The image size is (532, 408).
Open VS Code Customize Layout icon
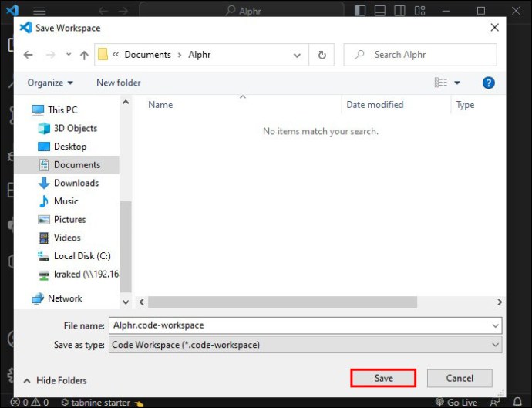[x=419, y=11]
